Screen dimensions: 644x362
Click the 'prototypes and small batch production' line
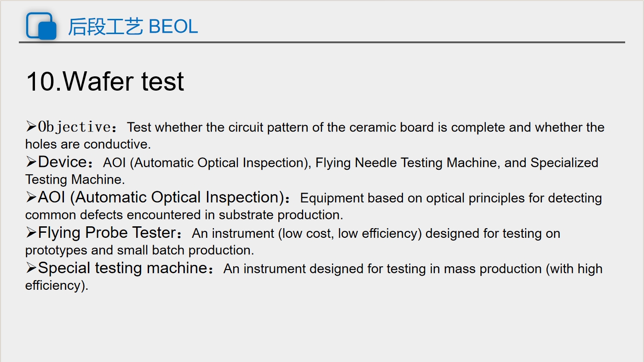tap(139, 251)
